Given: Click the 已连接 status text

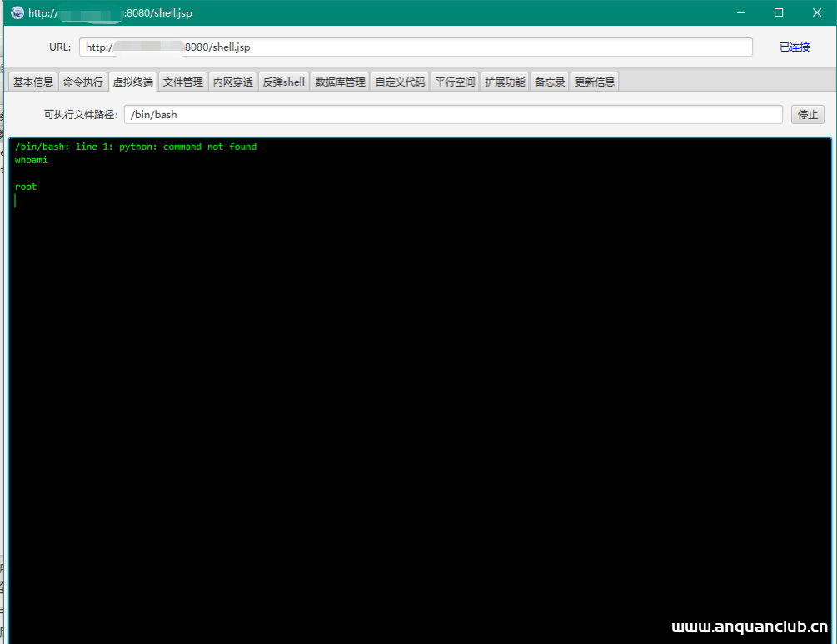Looking at the screenshot, I should 795,47.
